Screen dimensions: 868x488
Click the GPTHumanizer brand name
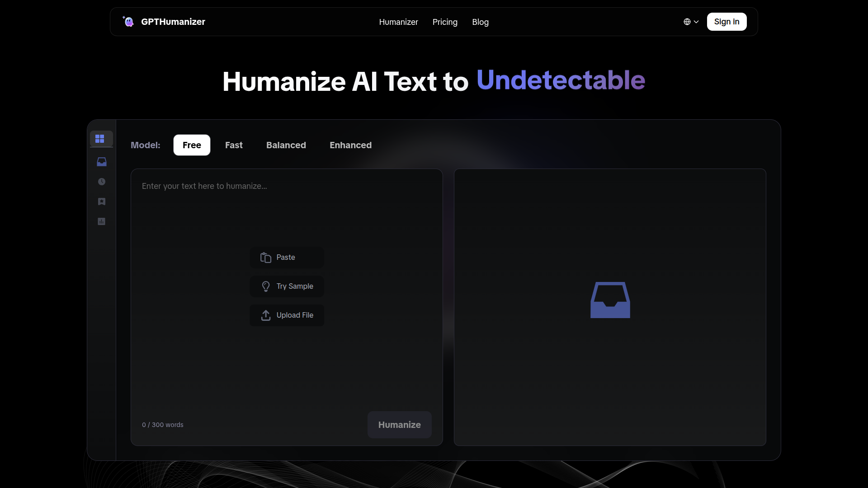[173, 22]
